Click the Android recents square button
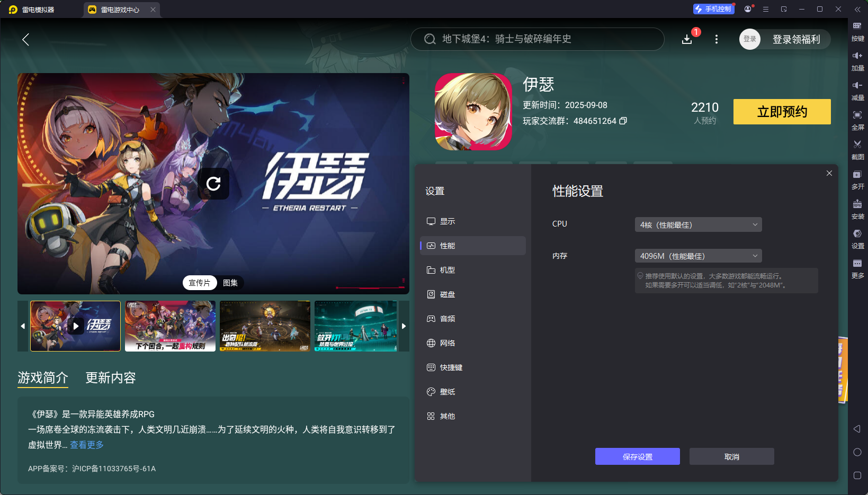Viewport: 868px width, 495px height. 857,475
